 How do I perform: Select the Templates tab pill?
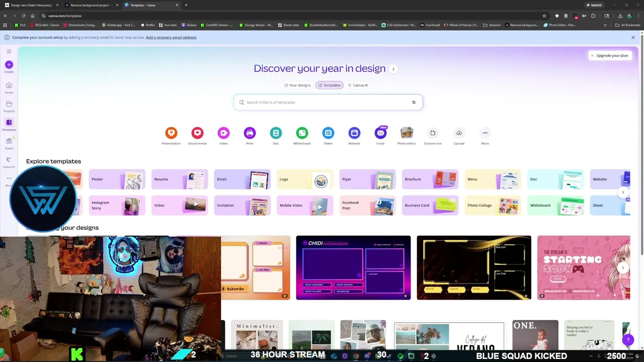point(329,85)
